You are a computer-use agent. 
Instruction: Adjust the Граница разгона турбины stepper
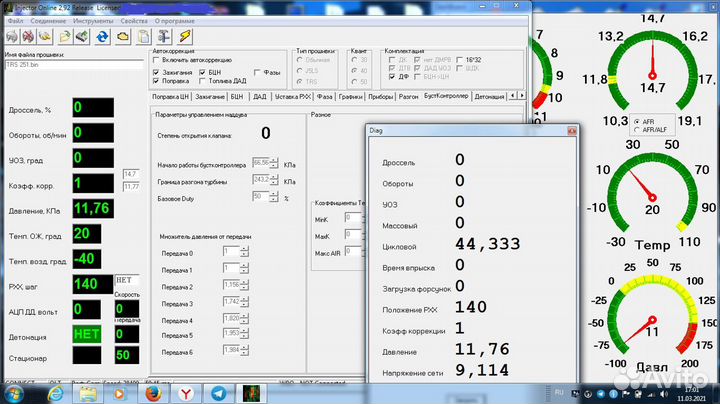[x=274, y=180]
